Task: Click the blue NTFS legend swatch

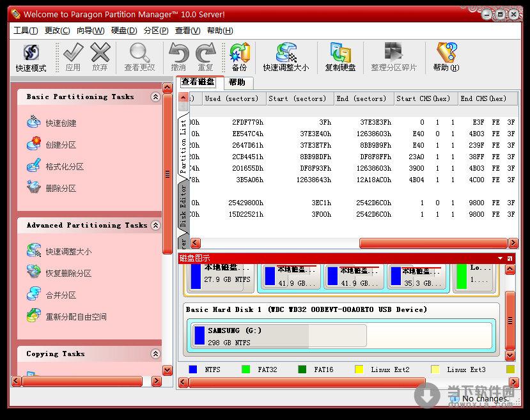Action: click(x=193, y=369)
